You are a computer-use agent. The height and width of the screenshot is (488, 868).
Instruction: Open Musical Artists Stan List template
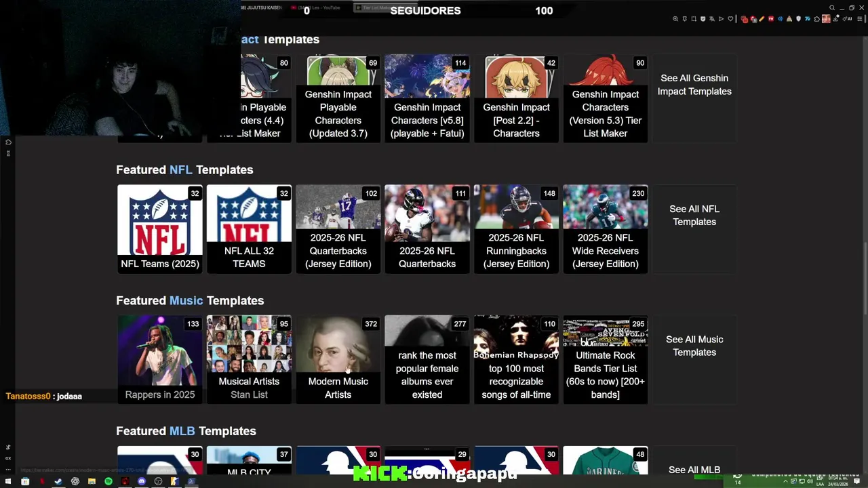(249, 360)
